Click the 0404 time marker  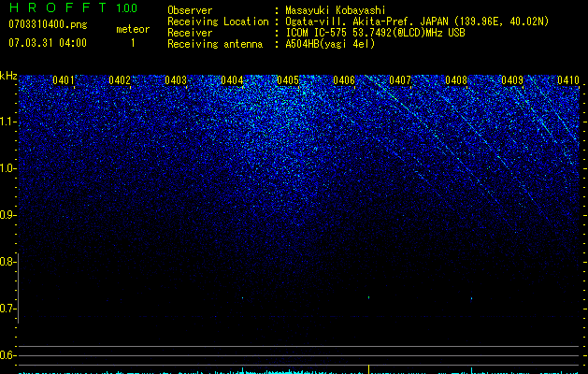pyautogui.click(x=232, y=80)
